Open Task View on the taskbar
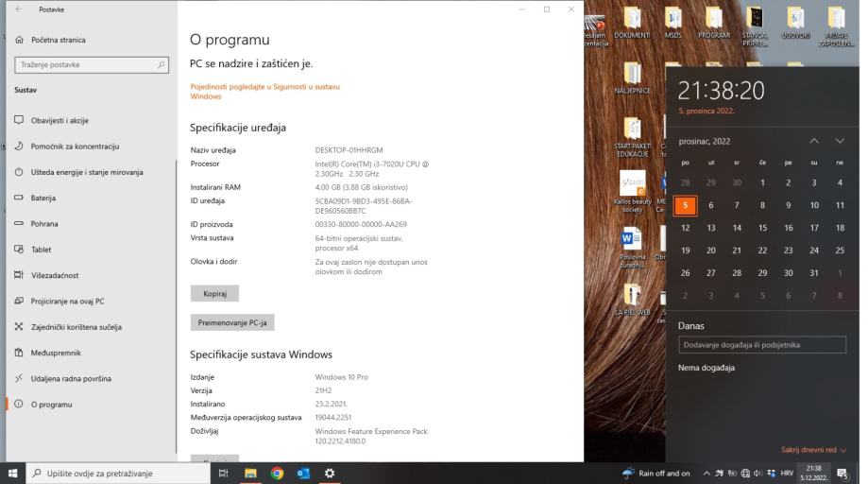868x484 pixels. click(x=224, y=474)
